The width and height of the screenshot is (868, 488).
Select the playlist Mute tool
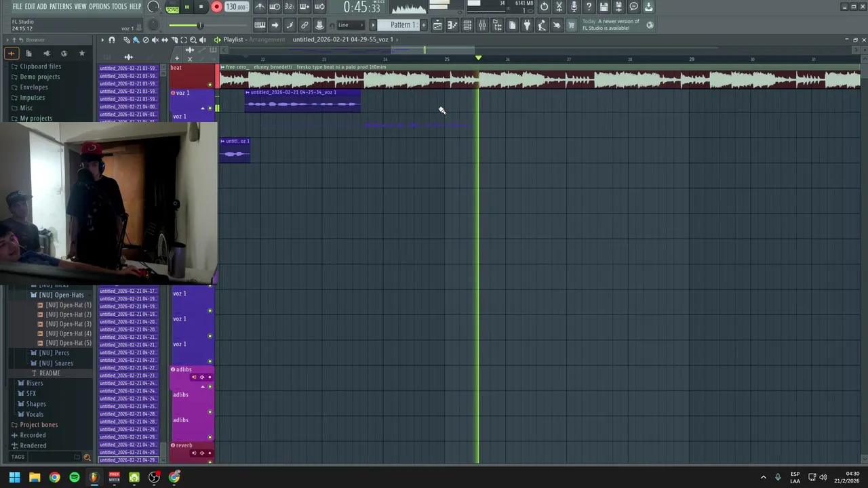click(155, 40)
